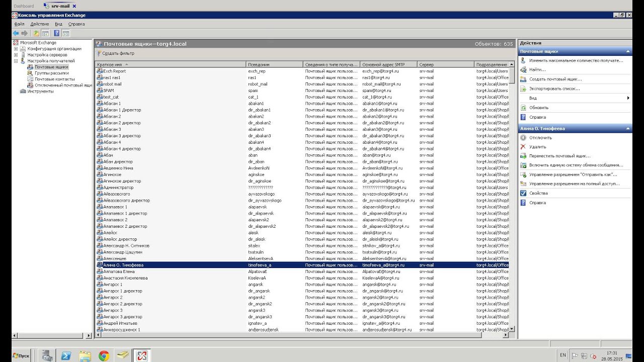Screen dimensions: 644x362
Task: Expand the Конфигурация организации tree node
Action: point(16,49)
